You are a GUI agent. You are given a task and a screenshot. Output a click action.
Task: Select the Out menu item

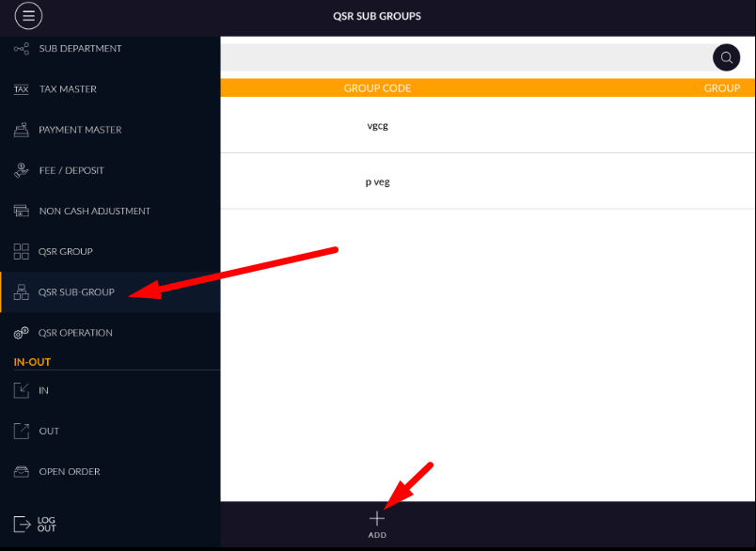49,431
